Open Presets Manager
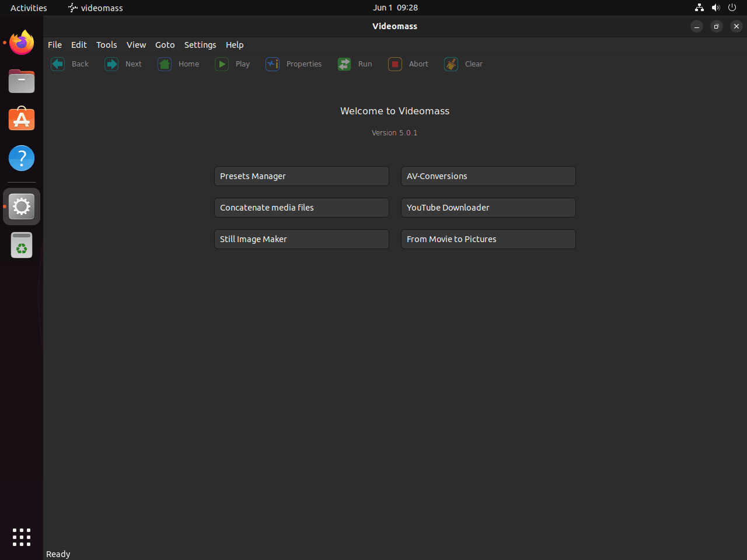Screen dimensions: 747x560 click(x=302, y=176)
